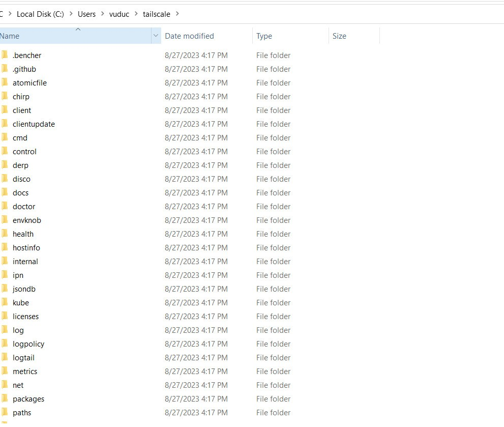The height and width of the screenshot is (427, 504).
Task: Go to Users in the address breadcrumb
Action: tap(86, 14)
